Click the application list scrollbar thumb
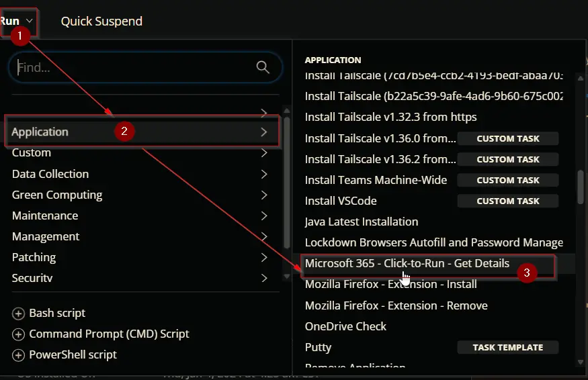 point(581,187)
